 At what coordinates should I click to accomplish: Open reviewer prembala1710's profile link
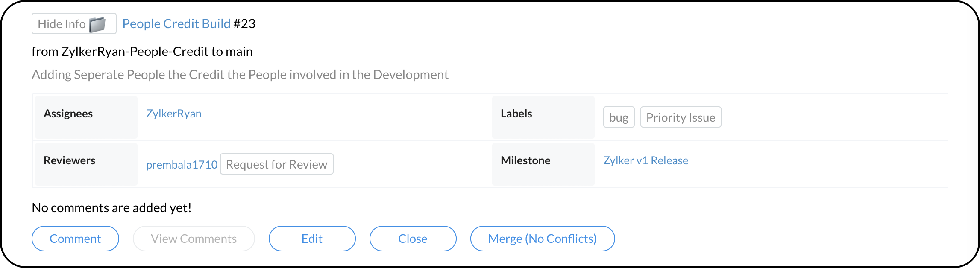182,165
